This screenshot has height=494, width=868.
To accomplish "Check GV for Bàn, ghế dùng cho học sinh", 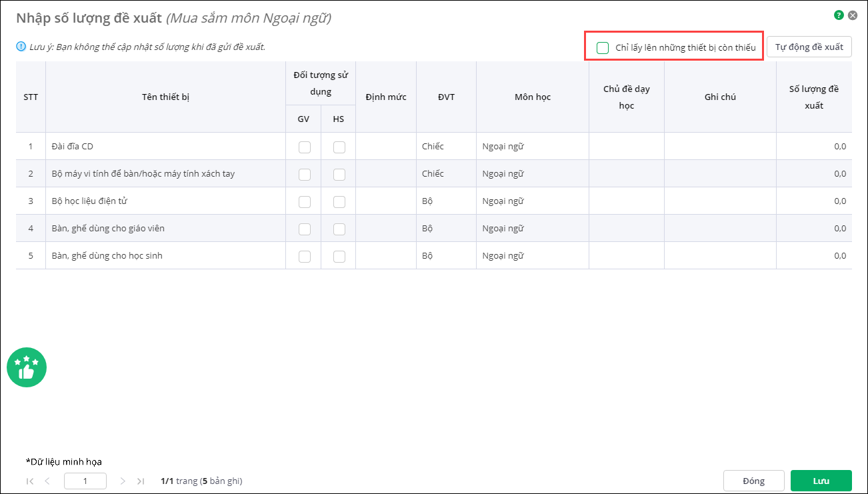I will pos(305,256).
